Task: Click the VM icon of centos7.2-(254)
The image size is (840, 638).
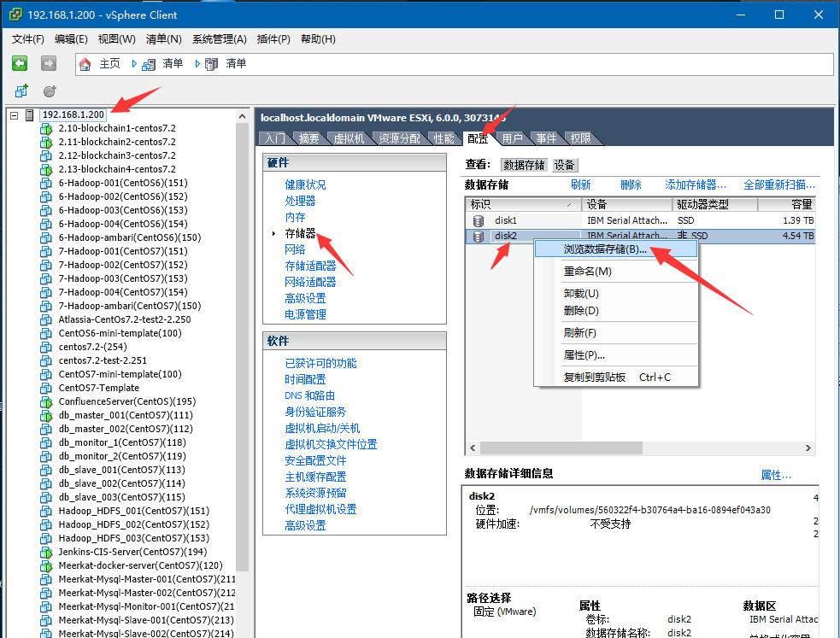Action: coord(47,347)
